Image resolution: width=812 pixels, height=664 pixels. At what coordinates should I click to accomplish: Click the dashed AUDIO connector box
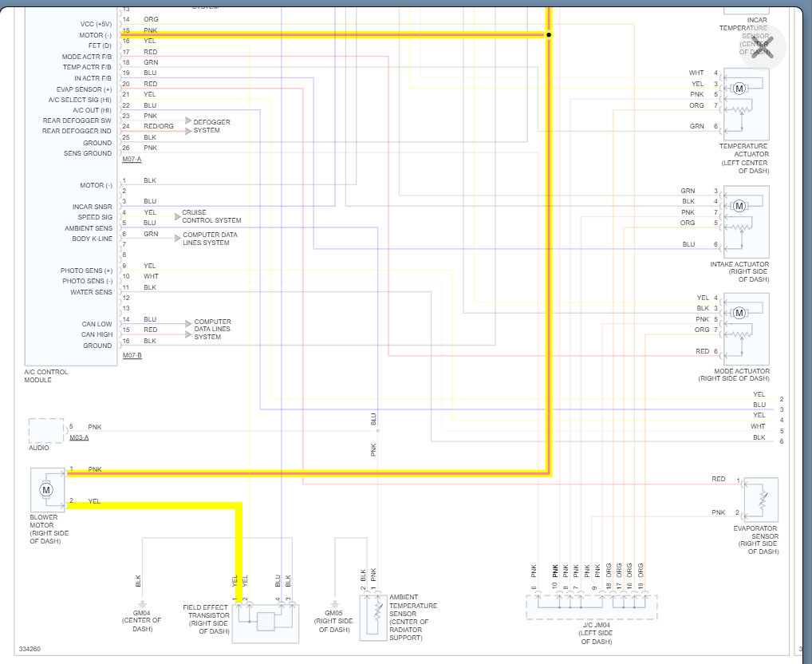(x=46, y=431)
